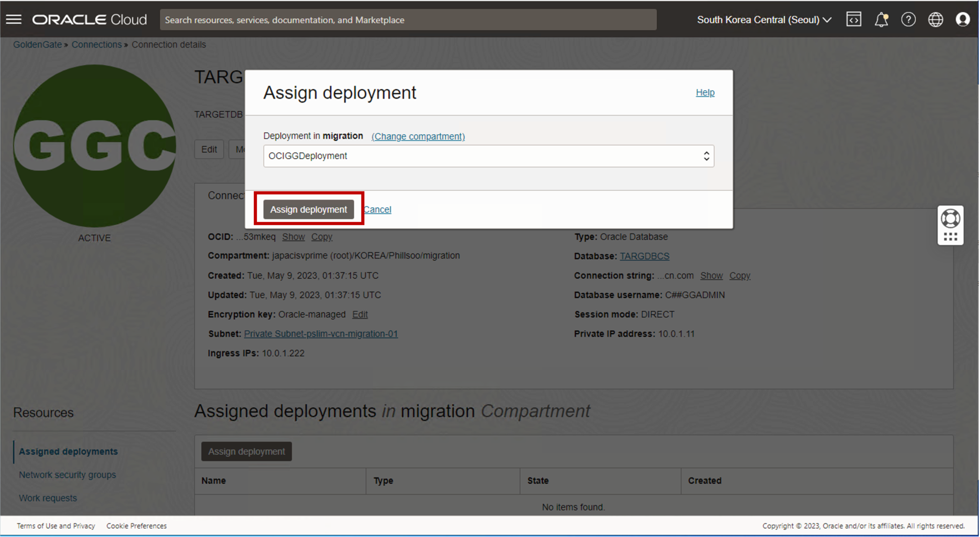Viewport: 980px width, 537px height.
Task: Click GoldenGate breadcrumb navigation link
Action: (37, 44)
